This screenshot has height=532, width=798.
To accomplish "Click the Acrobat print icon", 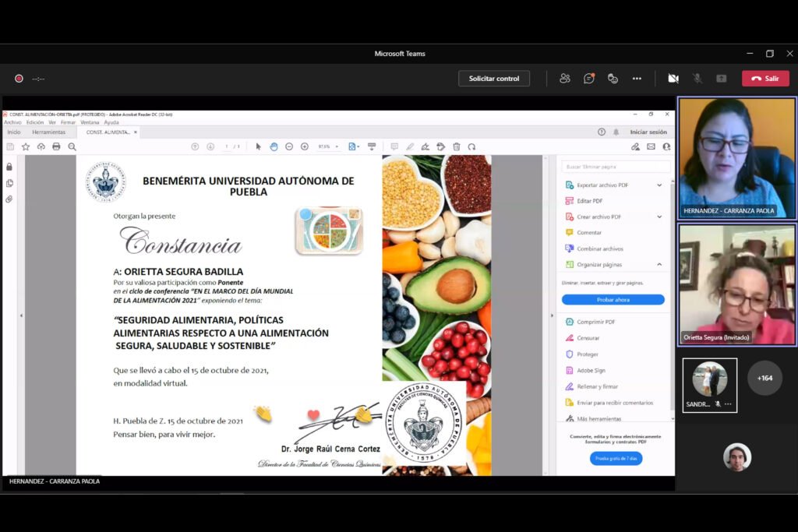I will [56, 146].
